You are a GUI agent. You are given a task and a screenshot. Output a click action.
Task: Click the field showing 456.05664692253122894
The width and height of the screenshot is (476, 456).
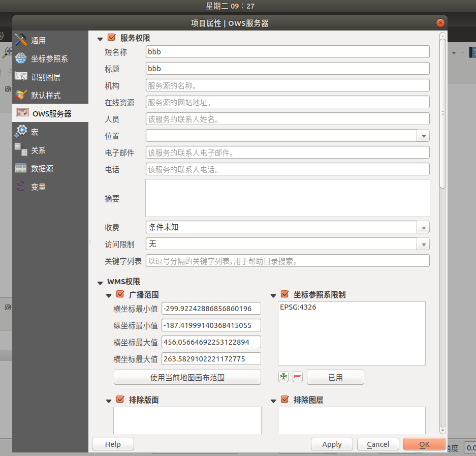211,342
